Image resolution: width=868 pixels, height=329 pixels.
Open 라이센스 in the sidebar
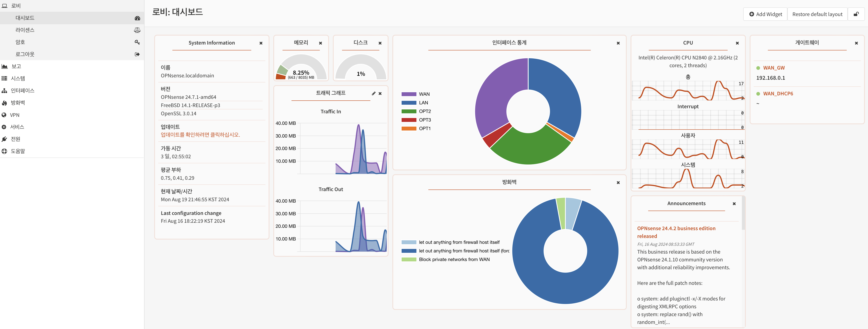tap(25, 30)
